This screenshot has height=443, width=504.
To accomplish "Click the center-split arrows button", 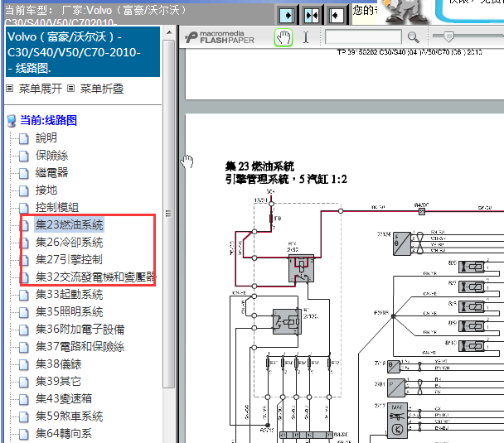I will coord(311,15).
